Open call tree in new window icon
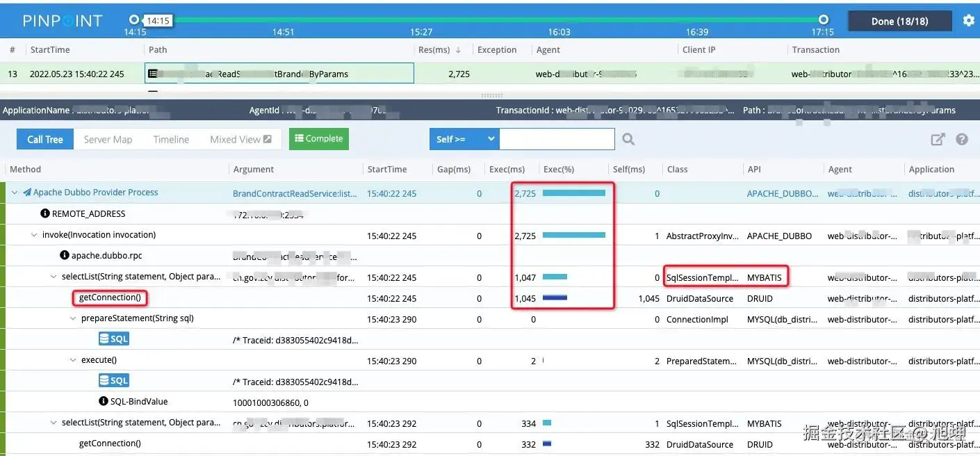Image resolution: width=980 pixels, height=456 pixels. pyautogui.click(x=938, y=139)
